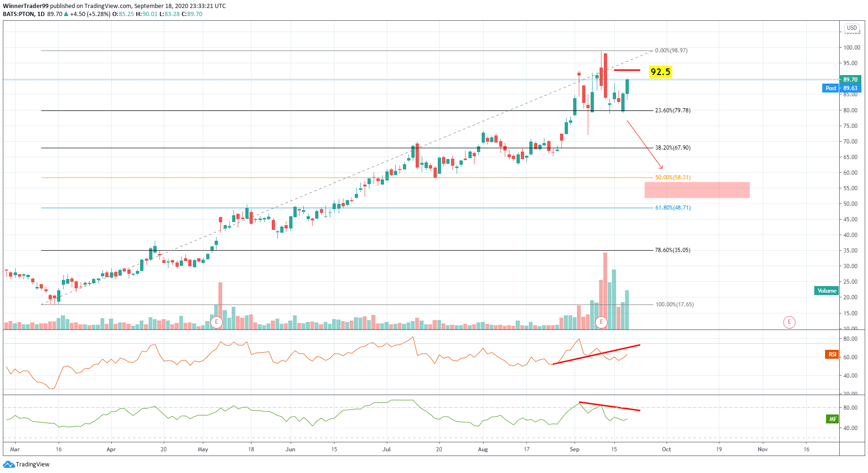This screenshot has width=868, height=473.
Task: Select the red MF divergence trendline
Action: pyautogui.click(x=609, y=406)
